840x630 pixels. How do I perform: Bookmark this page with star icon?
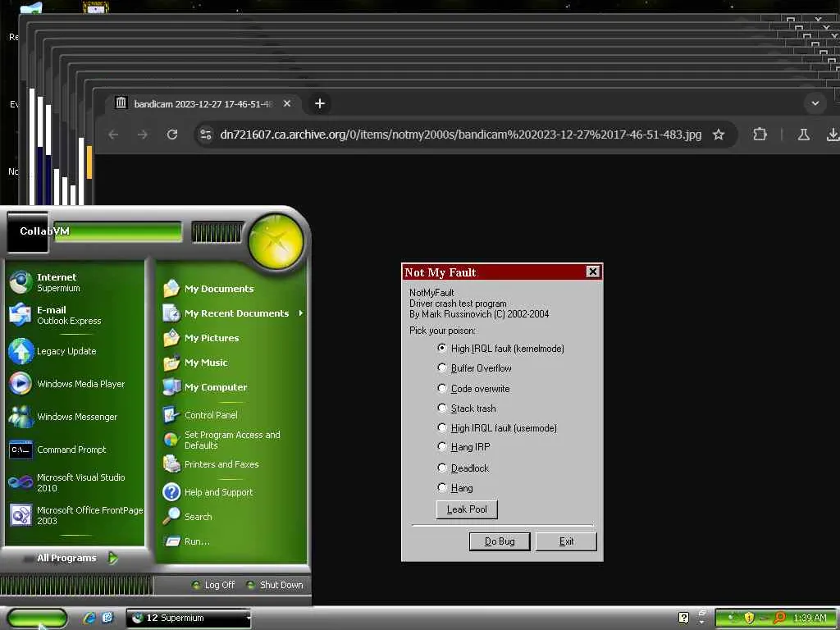(719, 135)
